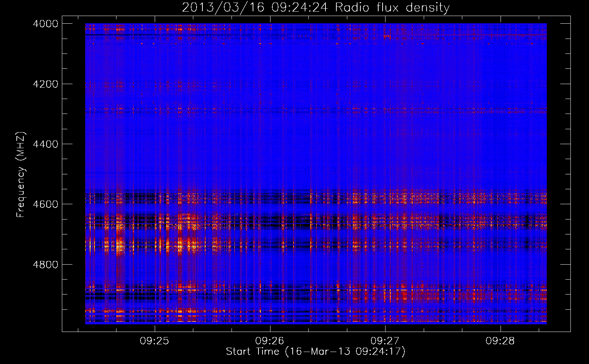Select the 4400 frequency tick label

(x=46, y=144)
